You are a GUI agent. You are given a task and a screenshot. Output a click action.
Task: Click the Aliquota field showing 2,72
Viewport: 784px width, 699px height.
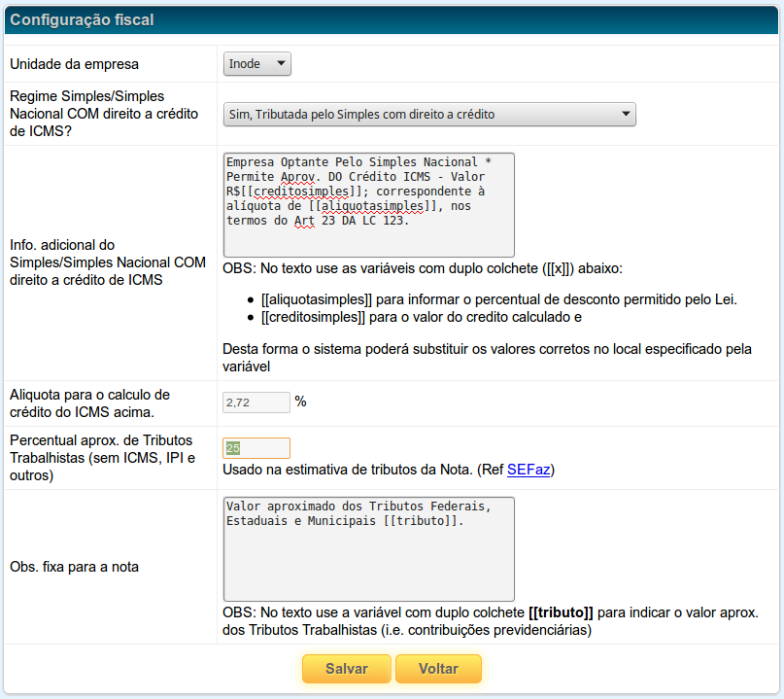(256, 402)
